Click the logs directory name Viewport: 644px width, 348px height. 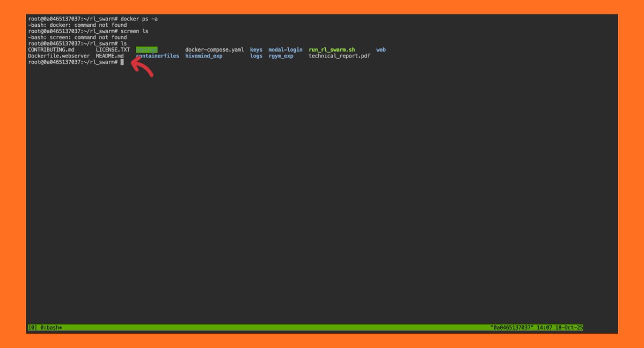pyautogui.click(x=257, y=56)
